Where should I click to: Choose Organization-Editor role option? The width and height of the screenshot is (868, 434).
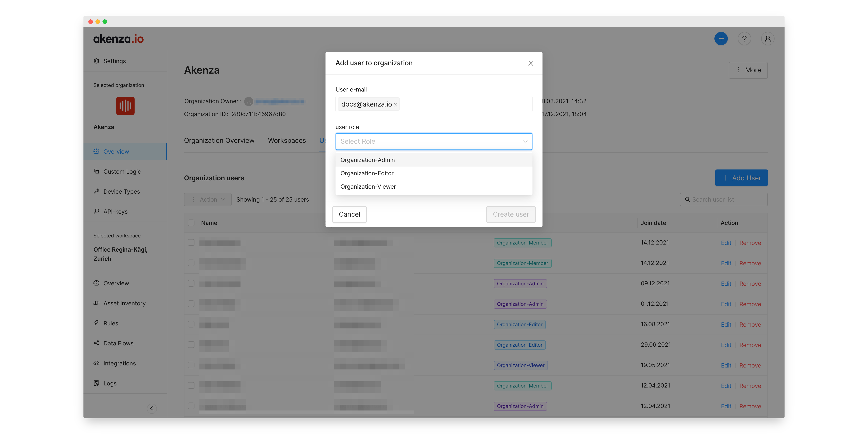click(x=434, y=173)
